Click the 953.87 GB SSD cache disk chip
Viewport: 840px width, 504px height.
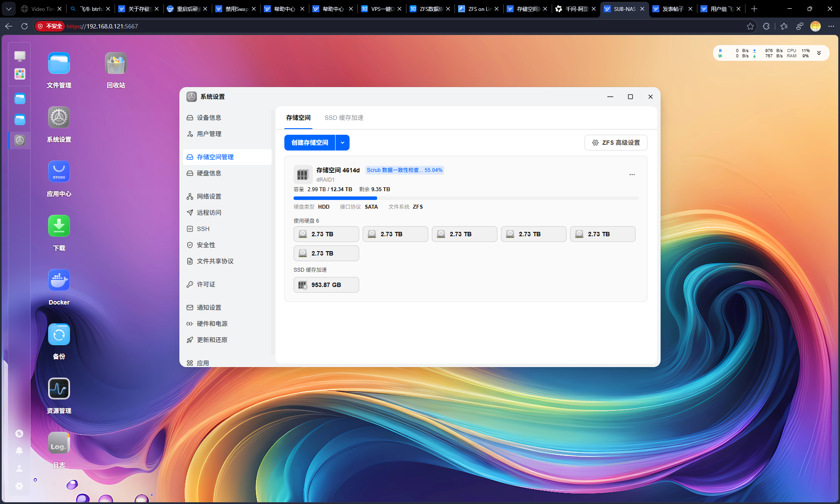(x=326, y=285)
